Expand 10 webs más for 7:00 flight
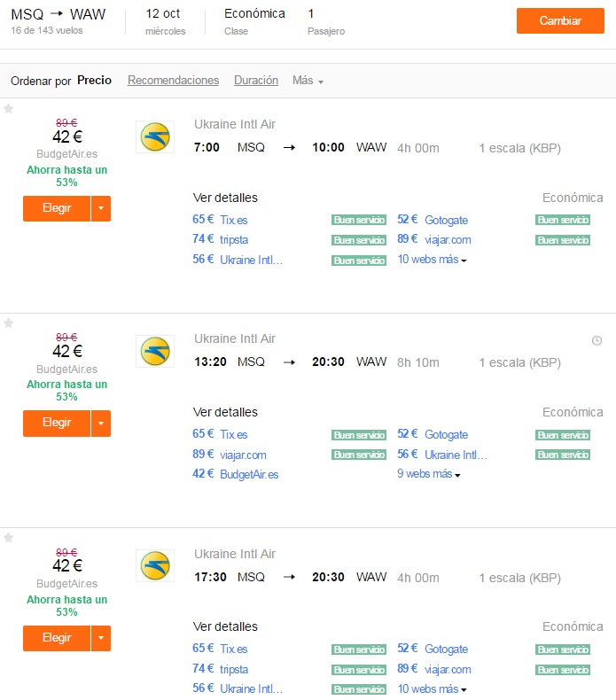Viewport: 616px width, 700px height. point(432,260)
